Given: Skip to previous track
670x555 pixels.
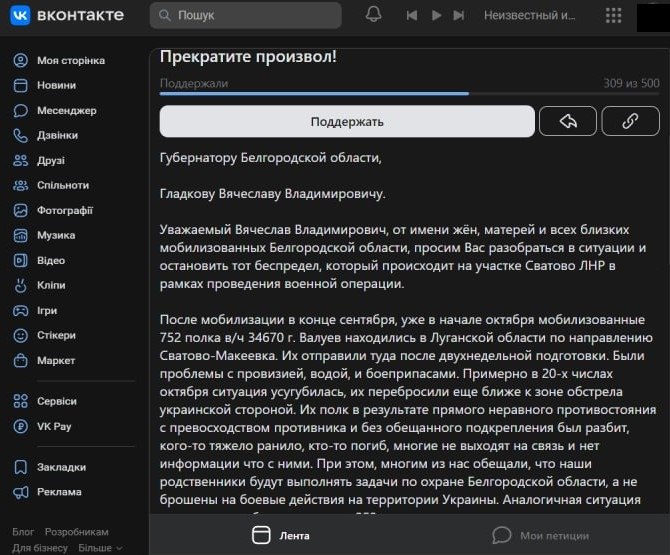Looking at the screenshot, I should click(x=411, y=15).
